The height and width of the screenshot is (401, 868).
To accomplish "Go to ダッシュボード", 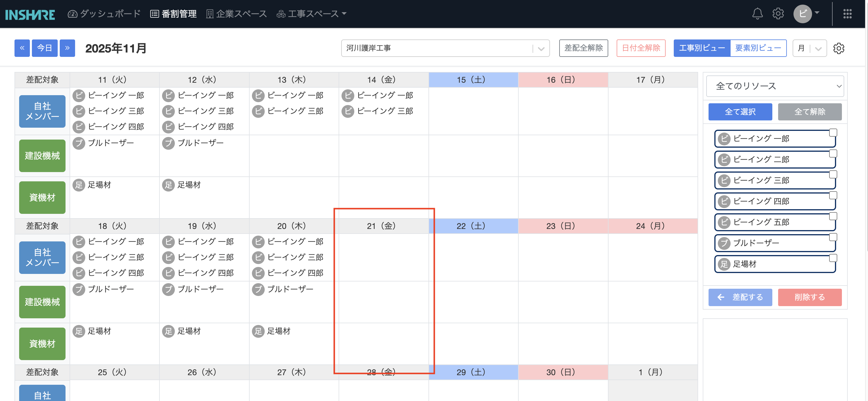I will click(x=104, y=14).
